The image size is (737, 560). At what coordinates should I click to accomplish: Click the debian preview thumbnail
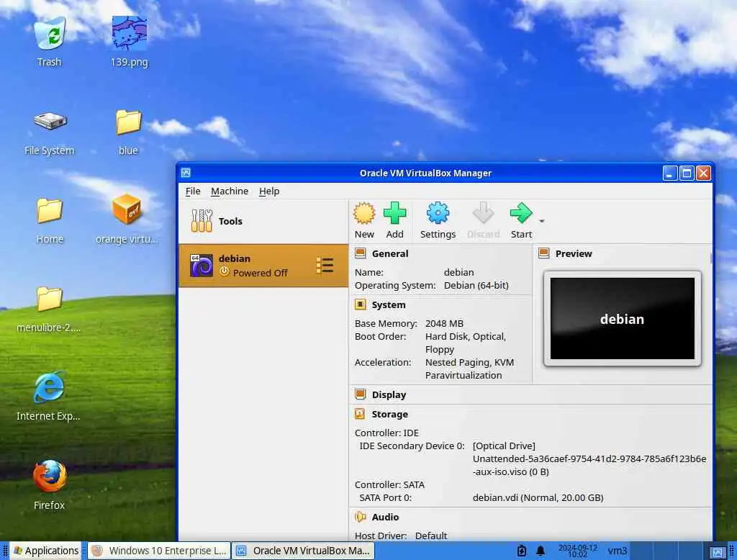click(x=622, y=318)
